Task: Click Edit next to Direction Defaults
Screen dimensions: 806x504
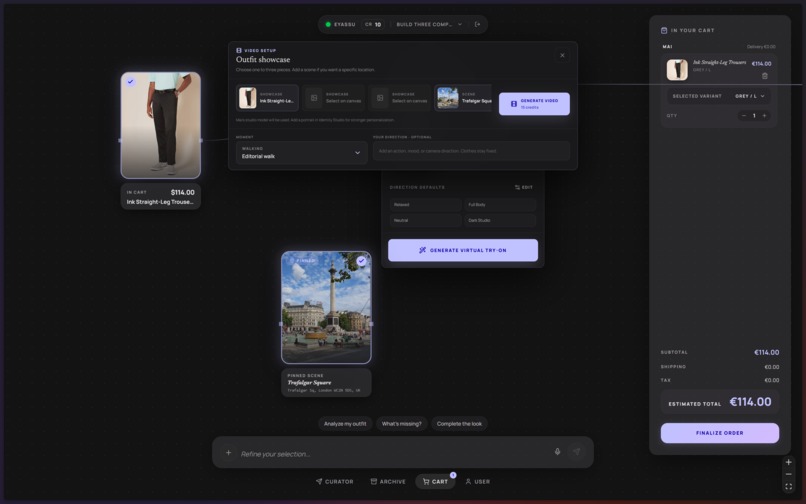Action: pyautogui.click(x=524, y=187)
